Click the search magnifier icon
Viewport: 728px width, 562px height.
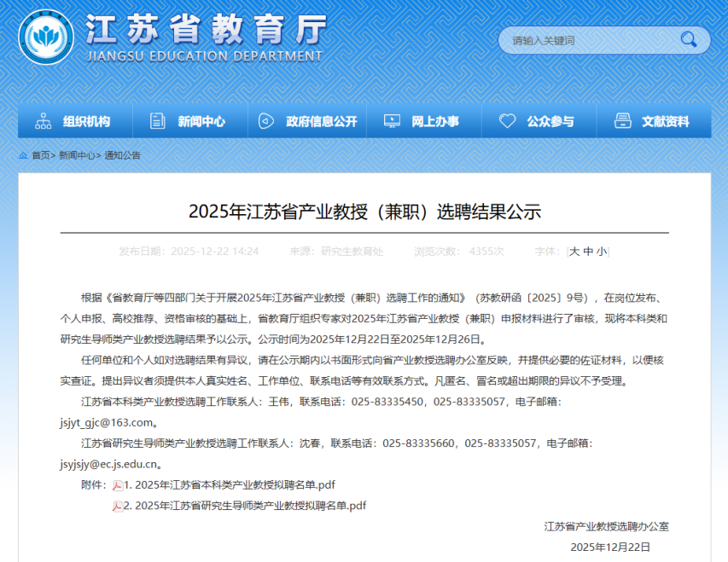tap(688, 39)
